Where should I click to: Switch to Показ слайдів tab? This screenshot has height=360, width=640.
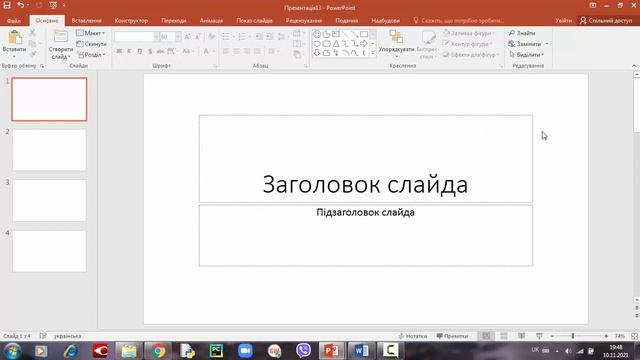click(254, 20)
